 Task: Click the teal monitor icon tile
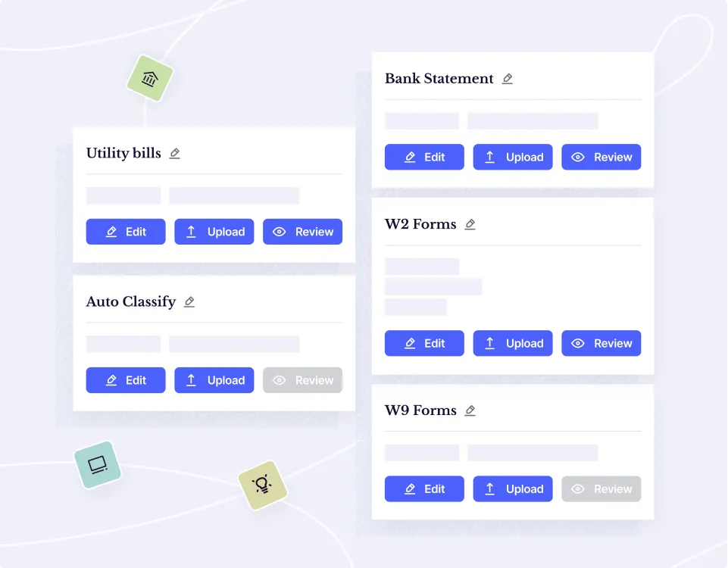[98, 464]
